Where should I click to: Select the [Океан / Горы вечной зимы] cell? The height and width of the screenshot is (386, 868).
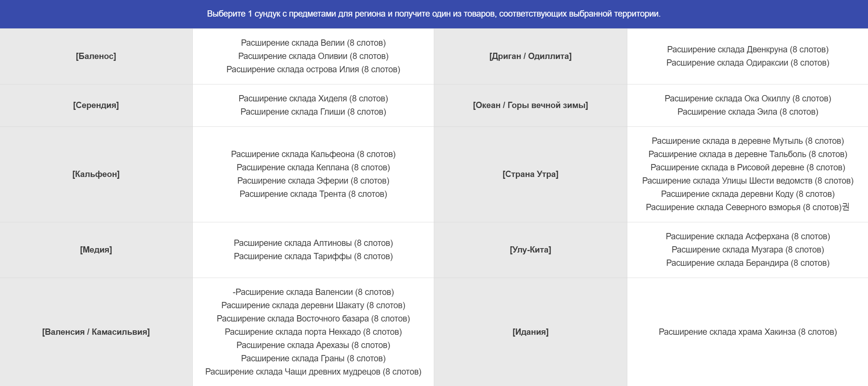(x=530, y=105)
